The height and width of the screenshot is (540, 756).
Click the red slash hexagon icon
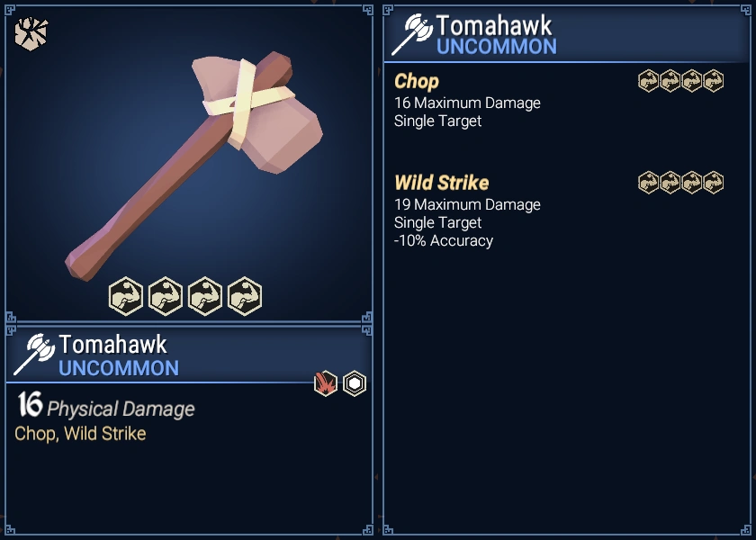point(326,383)
